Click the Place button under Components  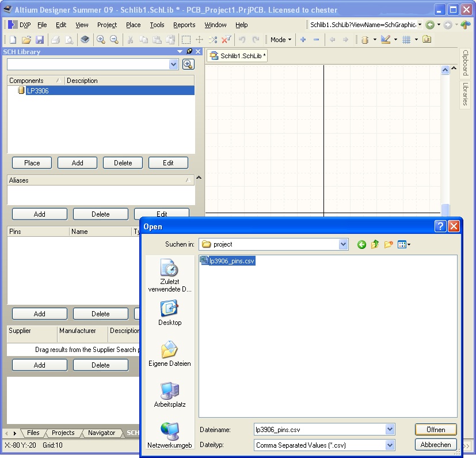coord(32,163)
